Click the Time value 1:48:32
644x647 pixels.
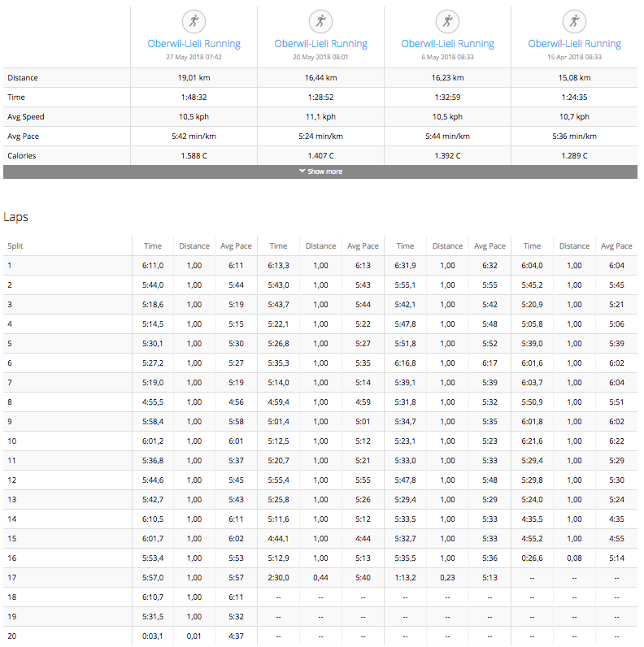pyautogui.click(x=194, y=98)
